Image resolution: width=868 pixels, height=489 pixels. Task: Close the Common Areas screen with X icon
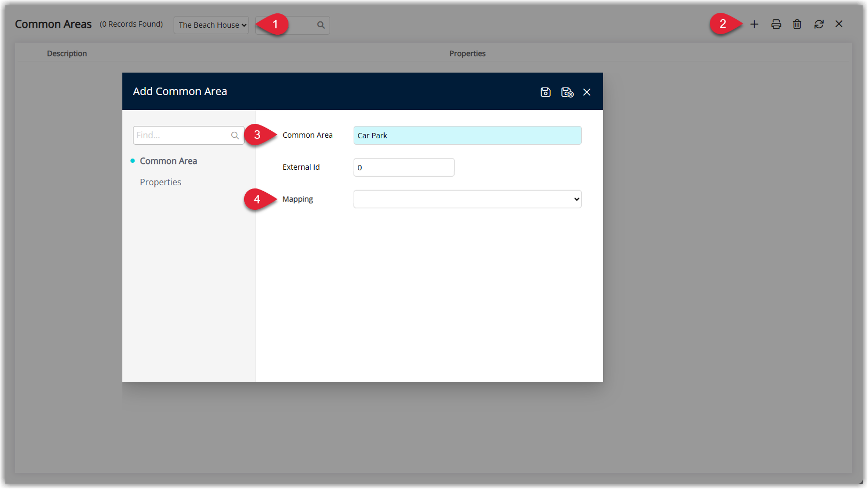coord(839,24)
